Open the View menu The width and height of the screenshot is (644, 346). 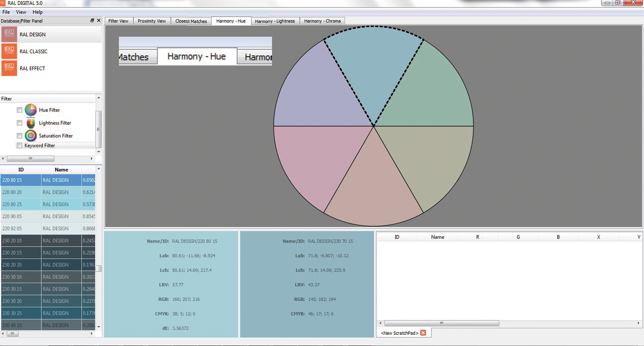[x=21, y=12]
